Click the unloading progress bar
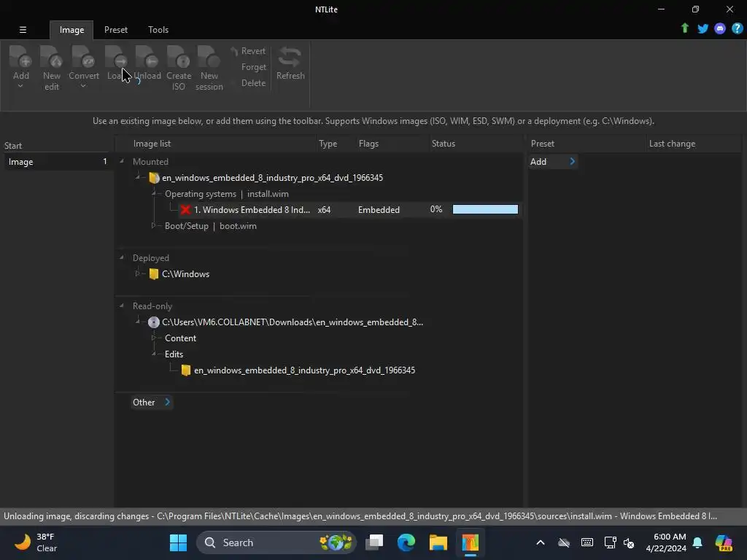This screenshot has height=560, width=747. point(485,209)
